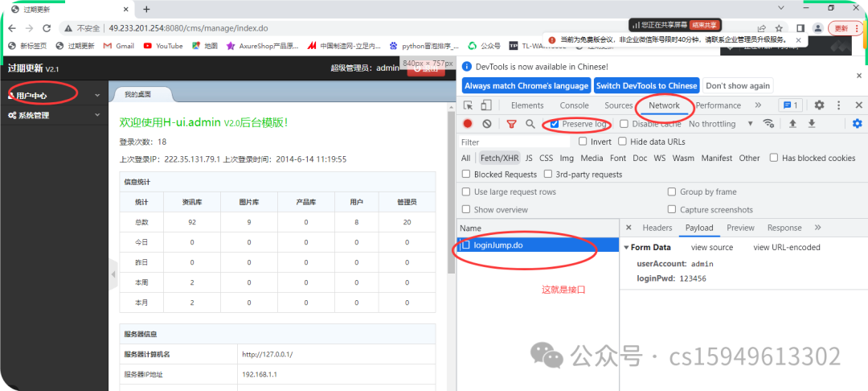Switch to the Console panel
Viewport: 868px width, 391px height.
click(x=574, y=105)
